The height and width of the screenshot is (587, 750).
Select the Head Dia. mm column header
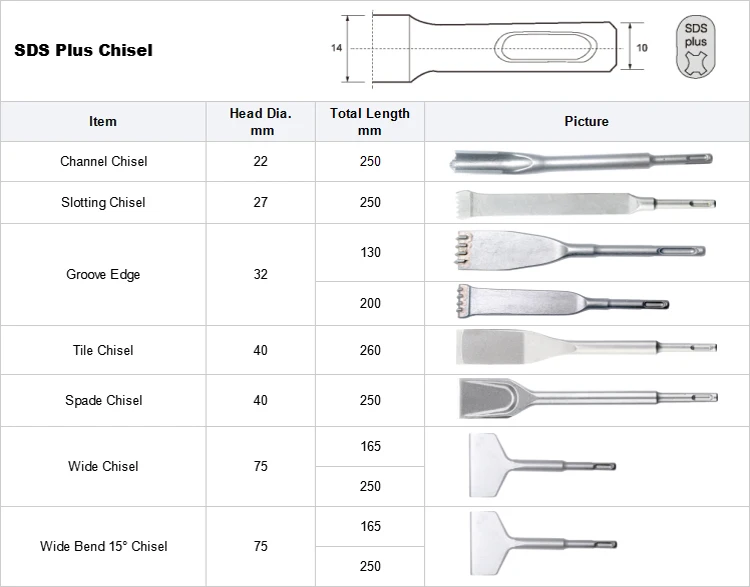(x=260, y=122)
